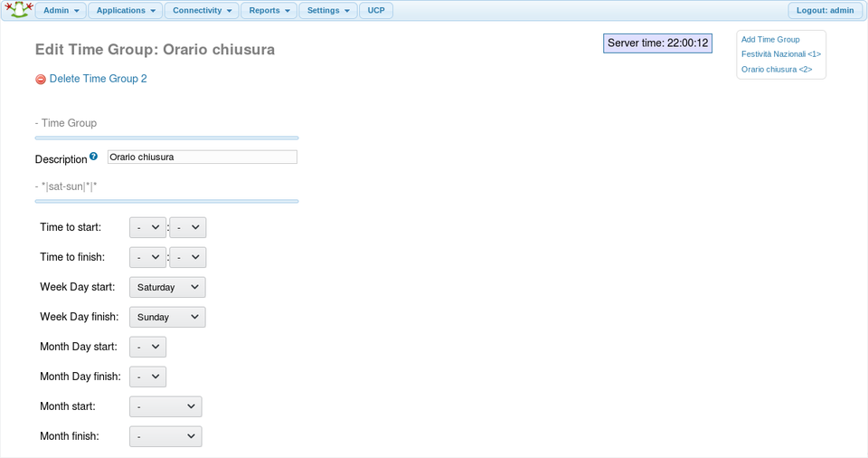Open the Settings menu
Image resolution: width=868 pixels, height=458 pixels.
pyautogui.click(x=328, y=11)
